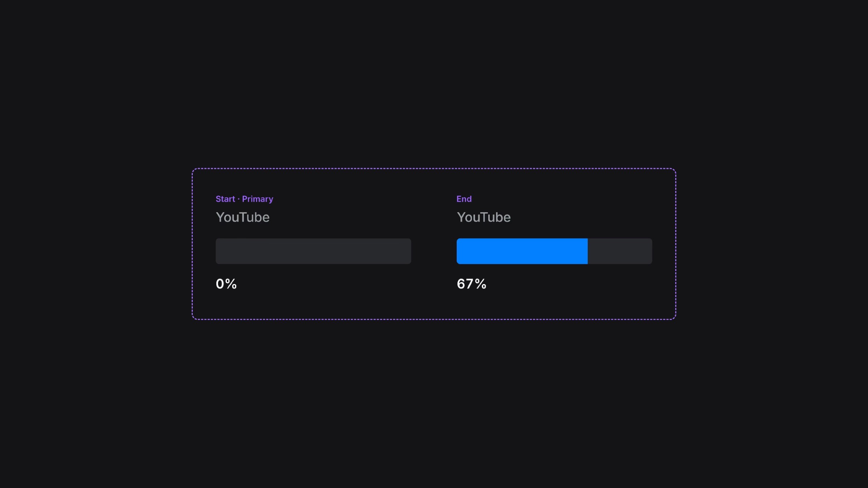The height and width of the screenshot is (488, 868).
Task: Select the YouTube title under Start · Primary
Action: tap(243, 217)
